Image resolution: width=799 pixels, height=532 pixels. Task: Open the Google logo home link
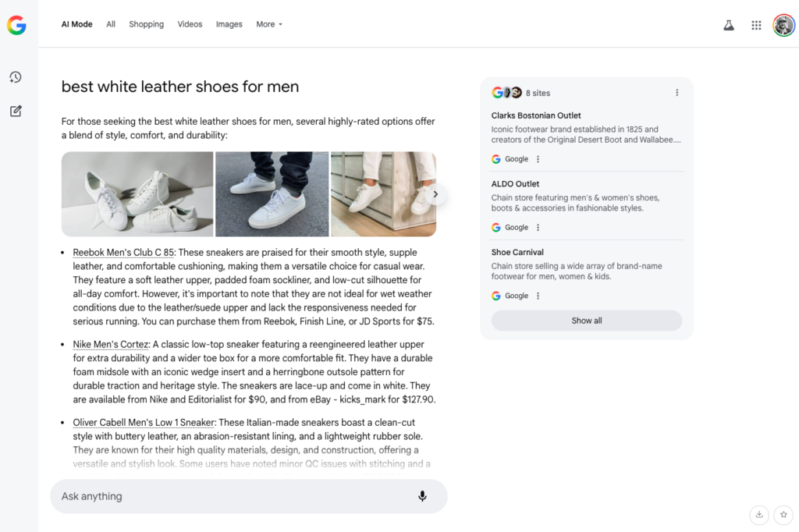[x=17, y=25]
